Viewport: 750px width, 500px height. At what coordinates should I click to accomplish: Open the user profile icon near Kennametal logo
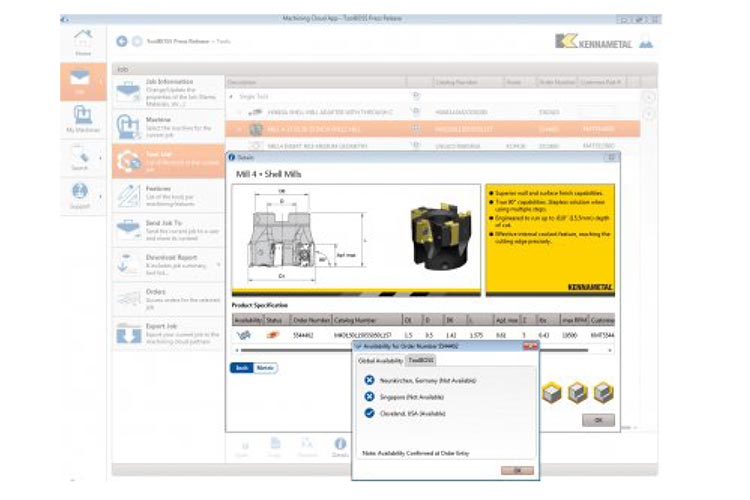pyautogui.click(x=646, y=42)
